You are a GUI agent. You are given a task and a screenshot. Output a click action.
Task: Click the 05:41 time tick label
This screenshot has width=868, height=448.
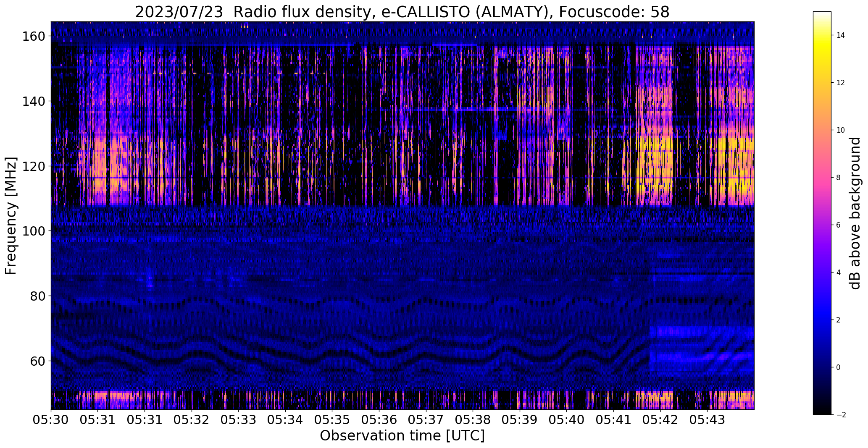pyautogui.click(x=613, y=420)
